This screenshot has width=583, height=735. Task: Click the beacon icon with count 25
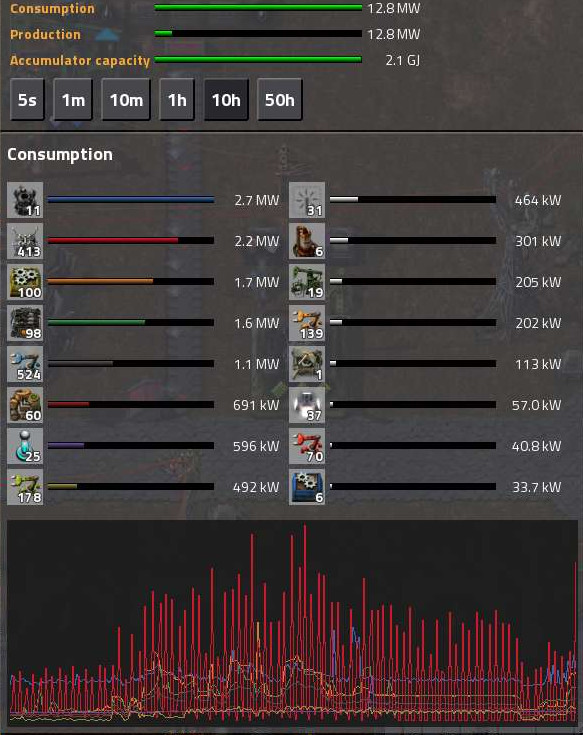[x=25, y=446]
